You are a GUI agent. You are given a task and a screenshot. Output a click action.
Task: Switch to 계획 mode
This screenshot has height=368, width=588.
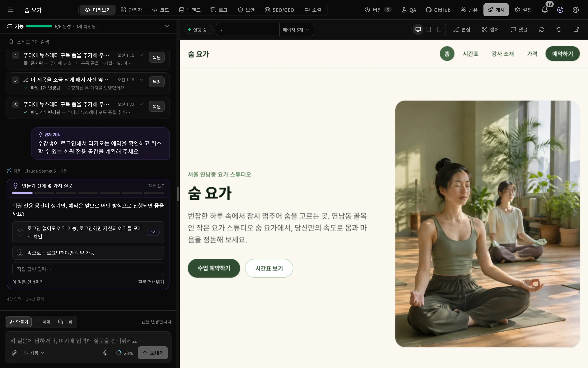[x=43, y=322]
